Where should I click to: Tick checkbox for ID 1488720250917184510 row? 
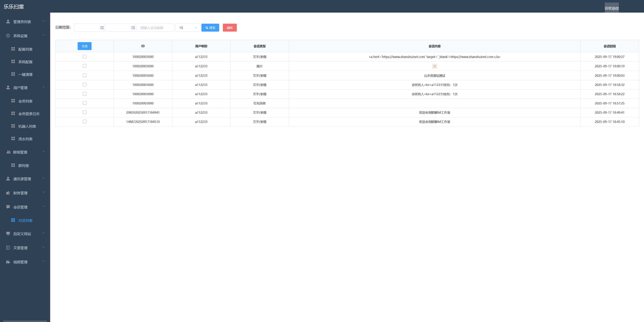(x=85, y=122)
